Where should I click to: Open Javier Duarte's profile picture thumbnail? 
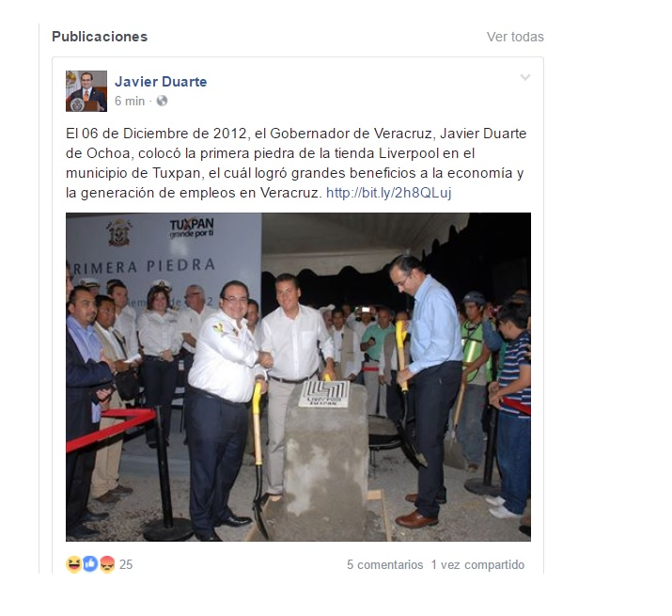click(x=86, y=91)
